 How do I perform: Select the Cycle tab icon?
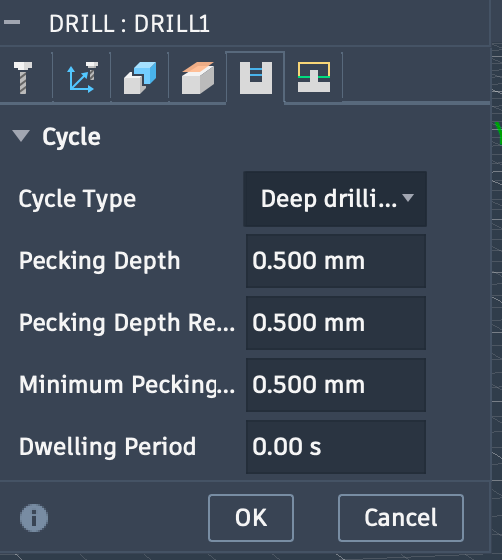(256, 78)
